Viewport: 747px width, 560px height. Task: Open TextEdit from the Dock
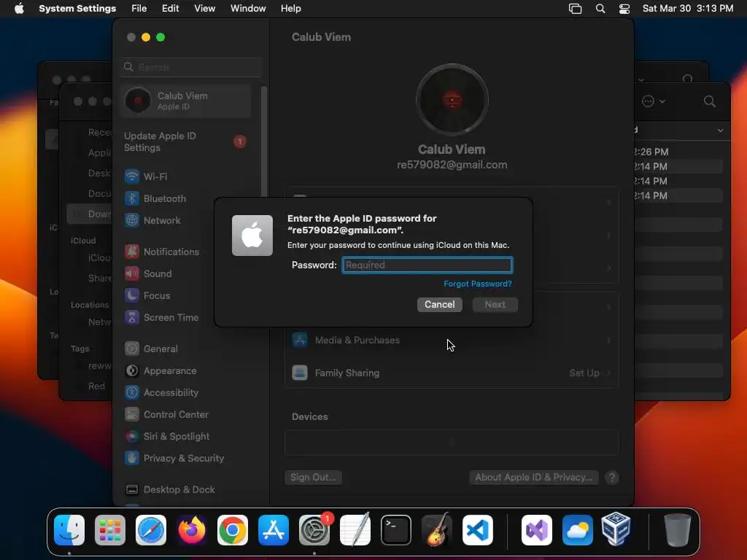(x=355, y=530)
